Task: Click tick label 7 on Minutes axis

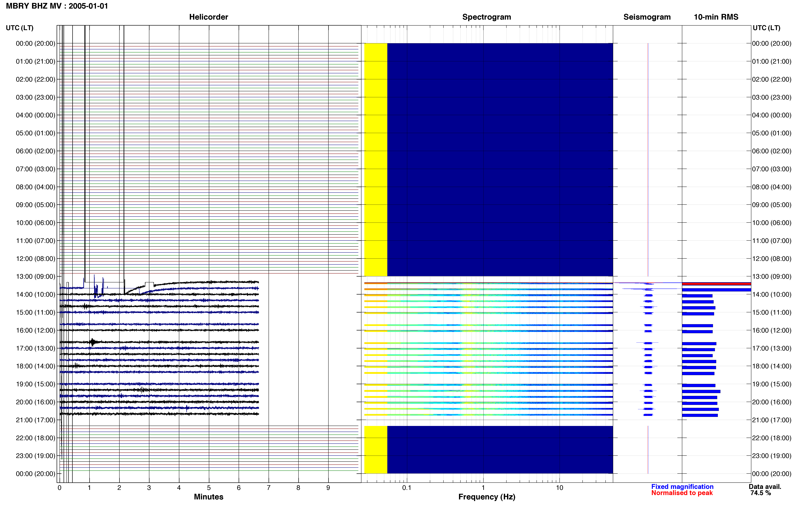Action: click(269, 488)
